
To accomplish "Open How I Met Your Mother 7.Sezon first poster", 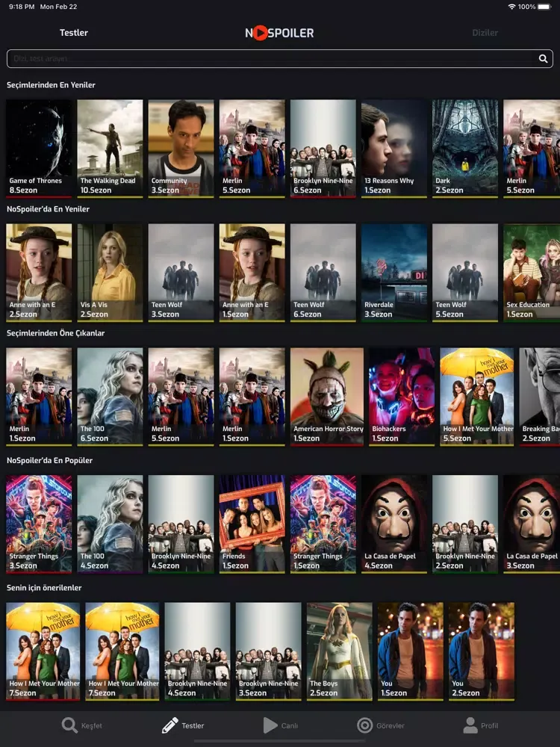I will tap(43, 651).
